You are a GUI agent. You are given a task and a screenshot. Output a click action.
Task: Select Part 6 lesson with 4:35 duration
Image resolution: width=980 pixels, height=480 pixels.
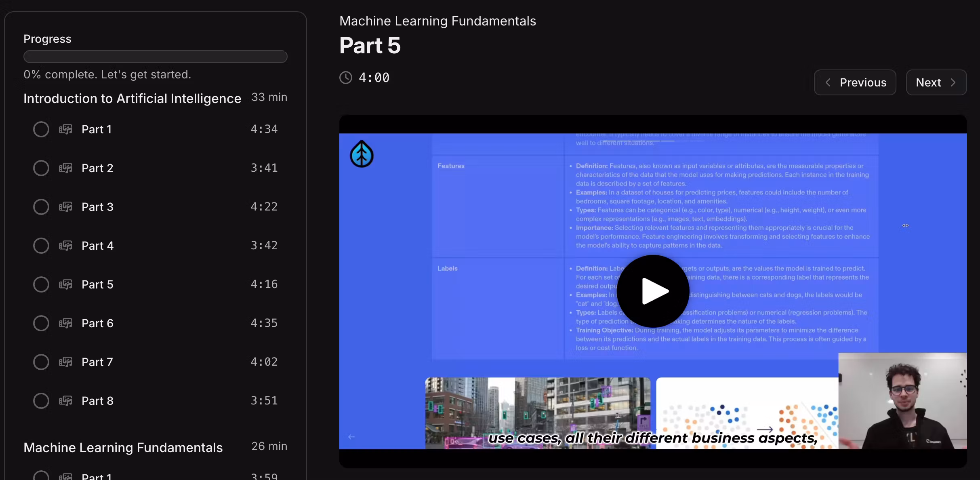click(x=97, y=323)
